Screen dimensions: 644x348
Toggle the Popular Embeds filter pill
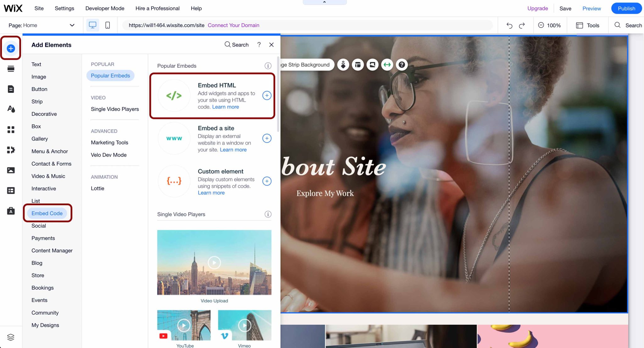point(110,76)
